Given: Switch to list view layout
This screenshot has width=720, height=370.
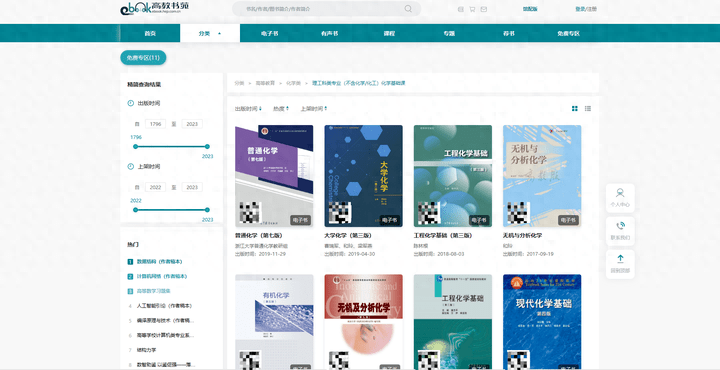Looking at the screenshot, I should tap(588, 109).
